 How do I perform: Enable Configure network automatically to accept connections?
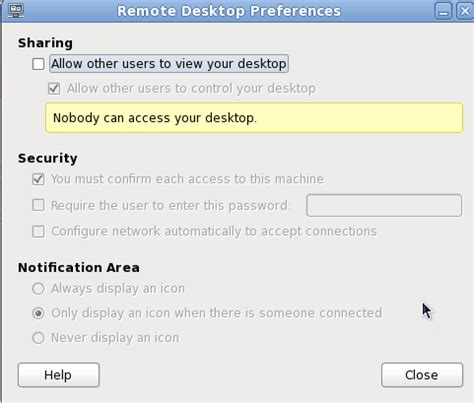tap(38, 231)
